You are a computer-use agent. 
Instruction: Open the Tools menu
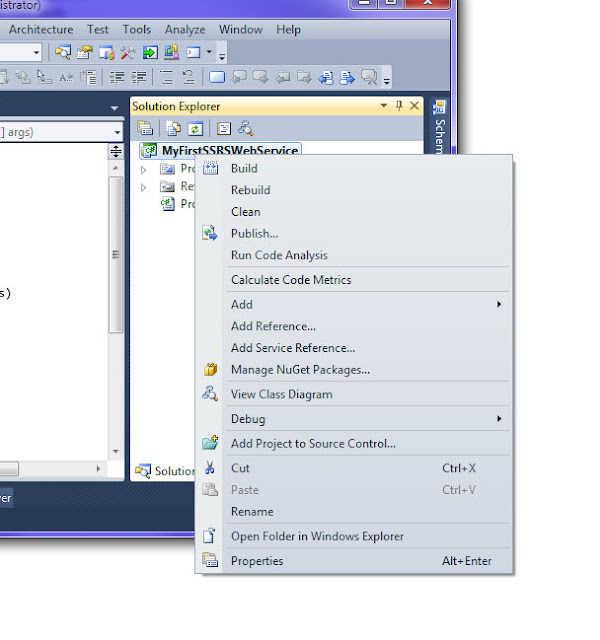click(137, 29)
